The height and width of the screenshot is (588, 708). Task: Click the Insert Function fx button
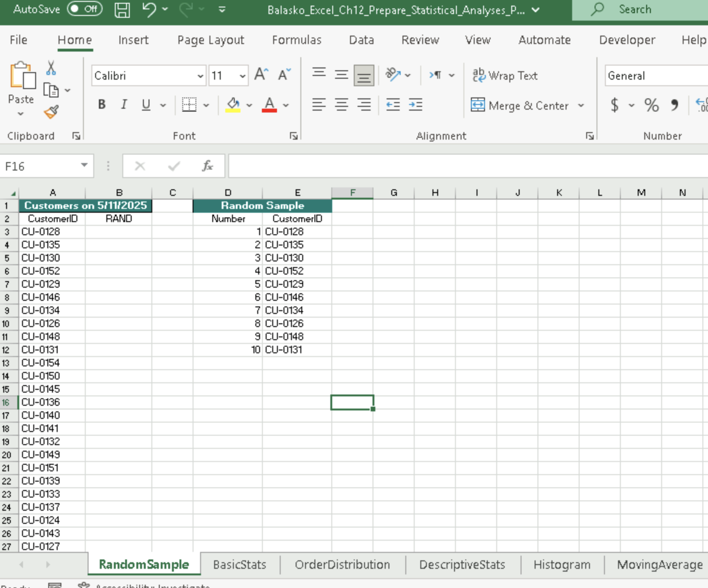(208, 166)
